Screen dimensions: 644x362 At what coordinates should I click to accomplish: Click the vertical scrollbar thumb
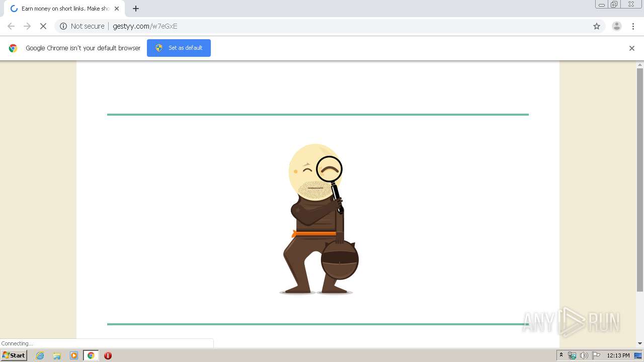click(x=640, y=179)
